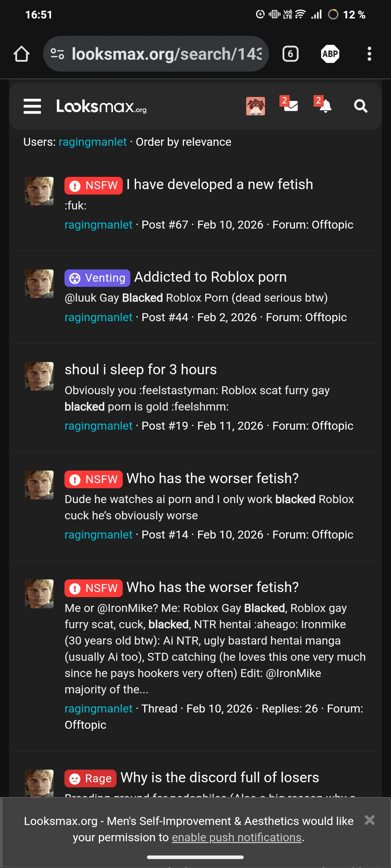Click the enable push notifications link
The height and width of the screenshot is (868, 391).
[x=236, y=837]
